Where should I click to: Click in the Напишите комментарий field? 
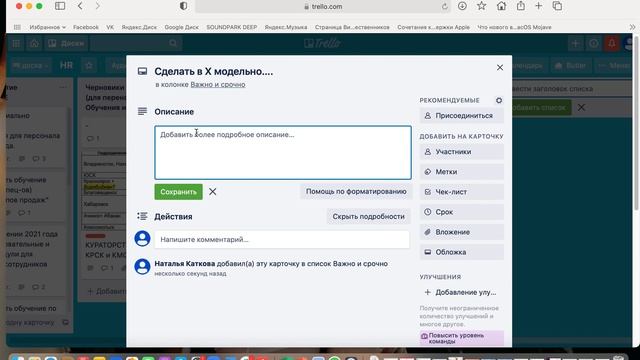(282, 239)
